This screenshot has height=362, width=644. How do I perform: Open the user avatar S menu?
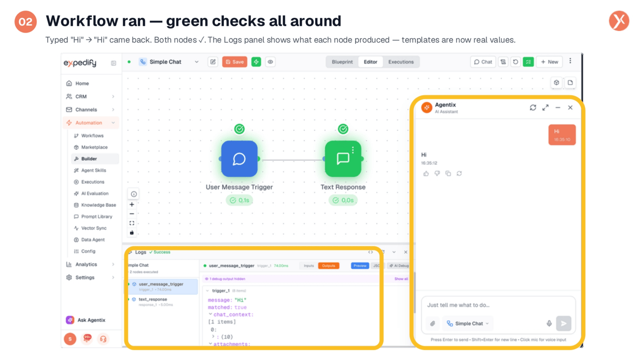point(70,339)
